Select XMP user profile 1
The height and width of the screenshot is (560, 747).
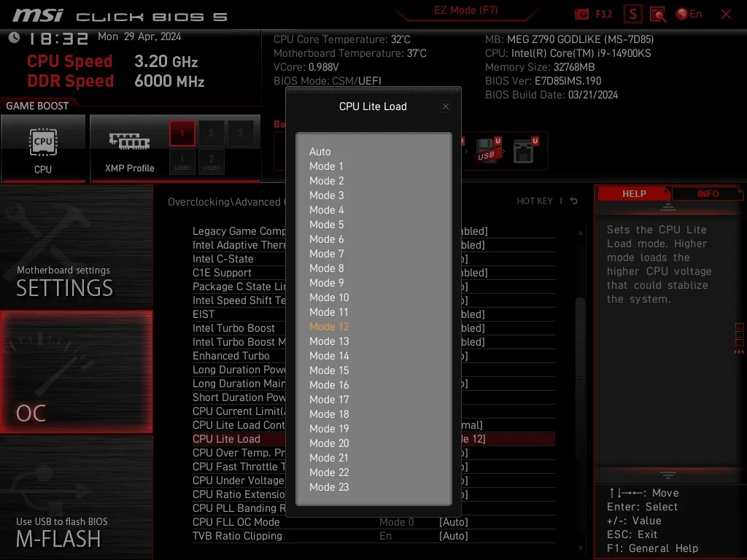[182, 163]
